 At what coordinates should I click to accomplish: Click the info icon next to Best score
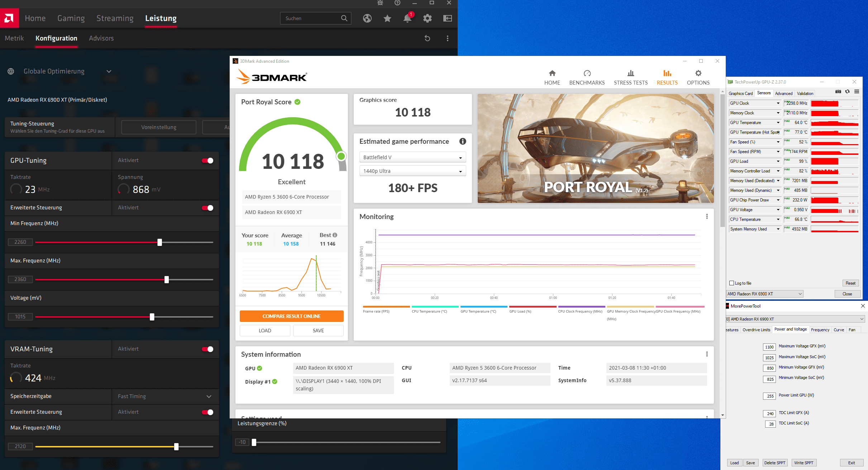tap(335, 235)
